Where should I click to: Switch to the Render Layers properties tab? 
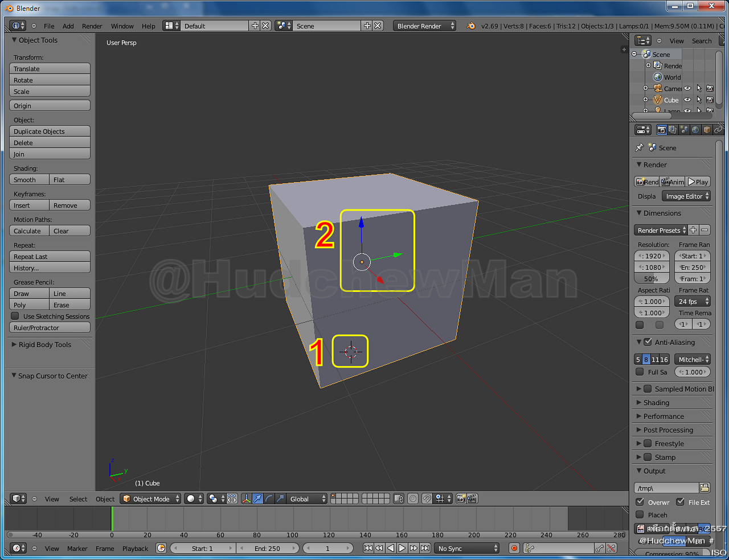pyautogui.click(x=672, y=130)
